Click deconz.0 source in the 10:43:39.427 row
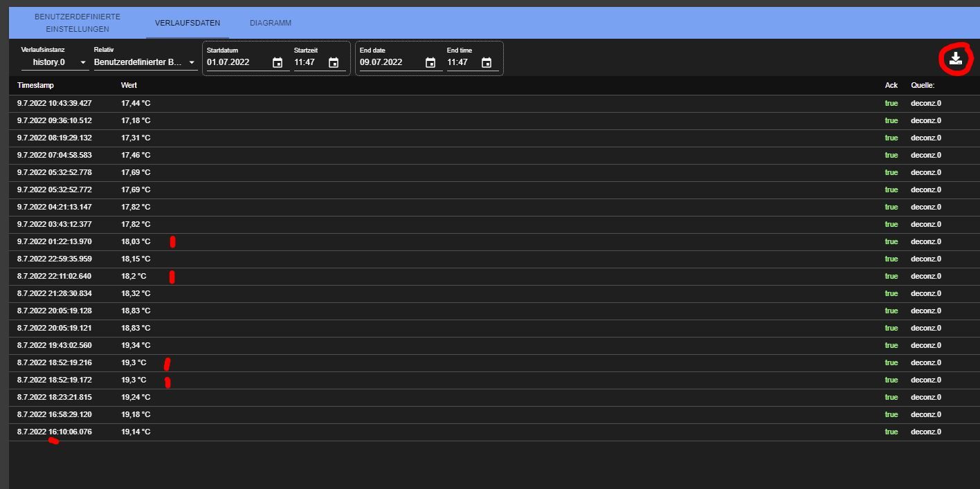The width and height of the screenshot is (980, 489). point(926,103)
